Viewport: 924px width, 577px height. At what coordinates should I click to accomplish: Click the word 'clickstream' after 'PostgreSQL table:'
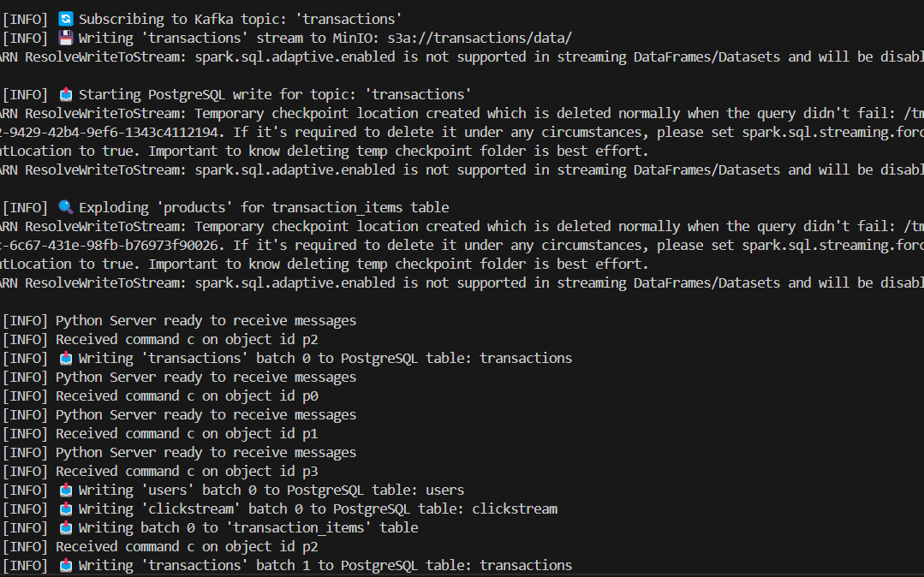pos(515,509)
